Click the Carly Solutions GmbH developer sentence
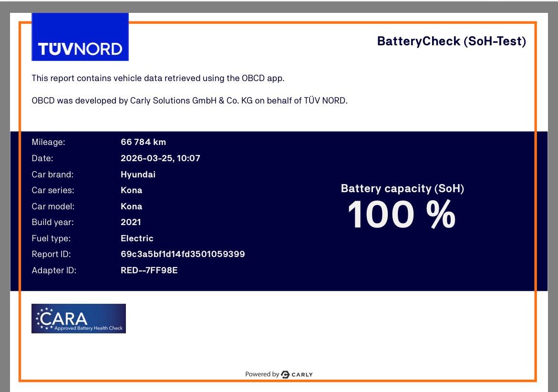Screen dimensions: 558x392 pyautogui.click(x=189, y=101)
